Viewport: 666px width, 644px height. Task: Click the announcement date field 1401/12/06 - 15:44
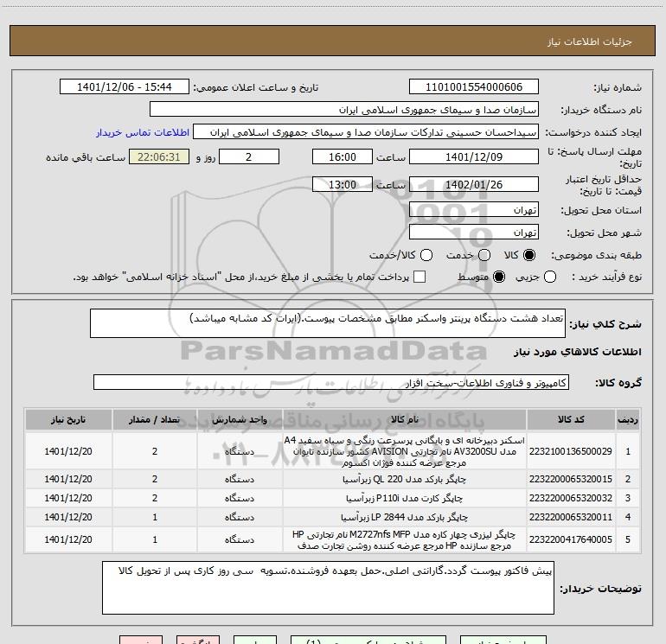[x=124, y=87]
